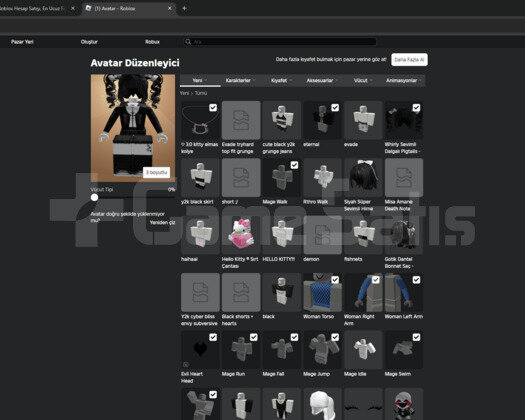Select the Woman Right Arm body part
This screenshot has height=420, width=525.
363,292
